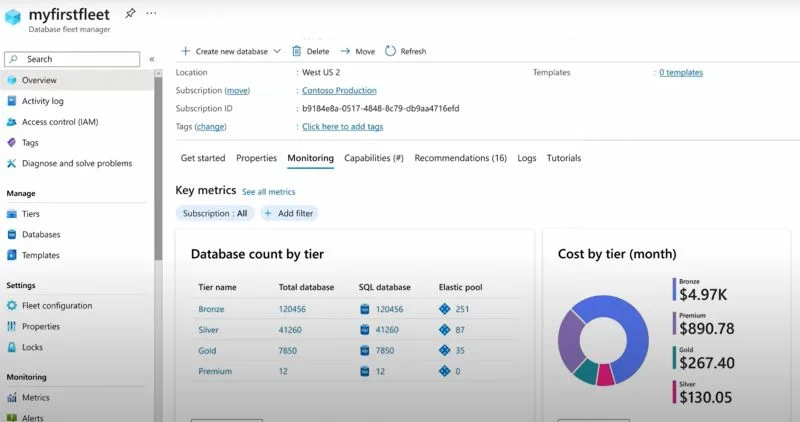Click the sidebar Search field
The height and width of the screenshot is (422, 800).
tap(72, 59)
